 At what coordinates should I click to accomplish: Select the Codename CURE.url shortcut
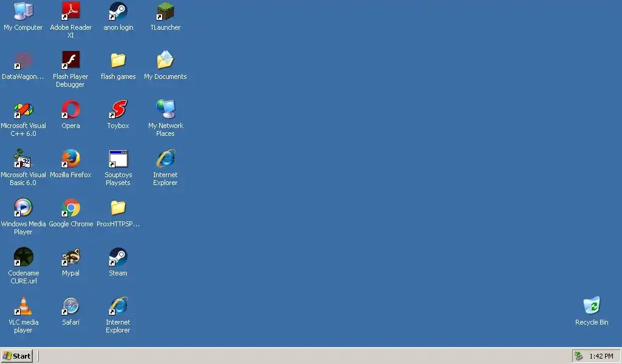point(24,257)
